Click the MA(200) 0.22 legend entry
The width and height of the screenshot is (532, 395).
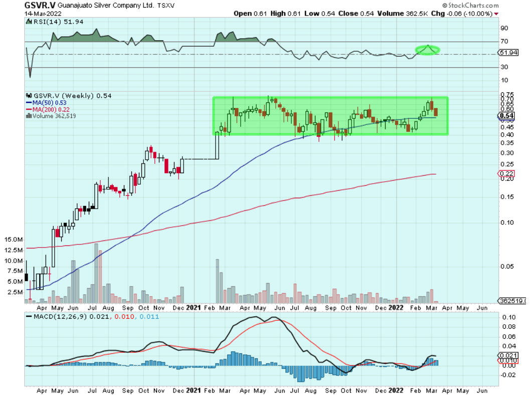pos(51,110)
